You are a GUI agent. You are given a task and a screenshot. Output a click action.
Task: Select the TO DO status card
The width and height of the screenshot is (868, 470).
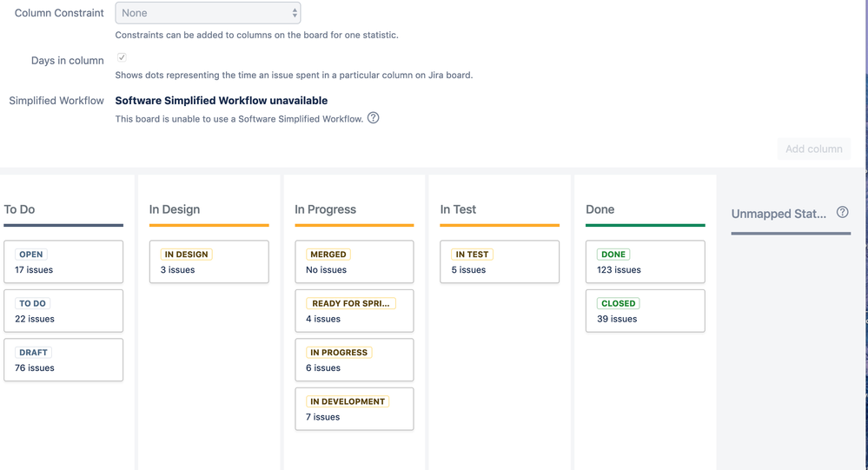tap(63, 310)
